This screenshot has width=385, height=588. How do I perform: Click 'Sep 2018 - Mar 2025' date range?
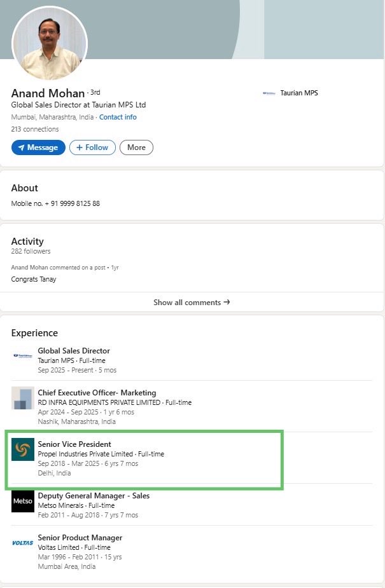[69, 463]
